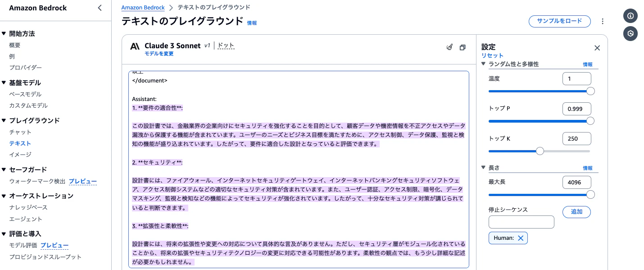Click the dark hexagon icon button
Viewport: 644px width, 270px height.
coord(630,34)
